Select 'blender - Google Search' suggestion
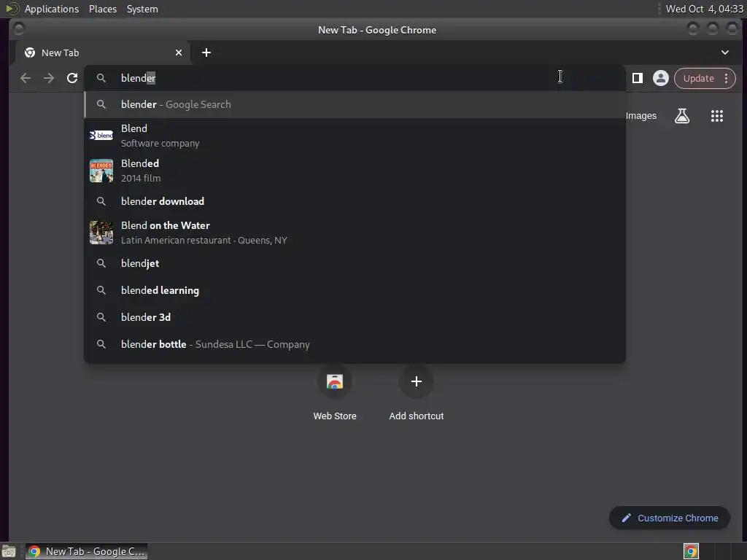 click(x=355, y=104)
